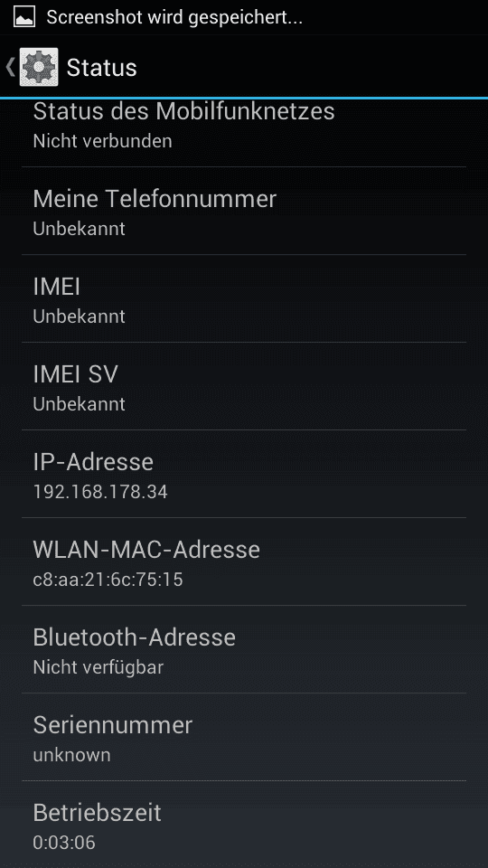488x868 pixels.
Task: Tap the WLAN-MAC-Adresse heading
Action: click(x=146, y=549)
